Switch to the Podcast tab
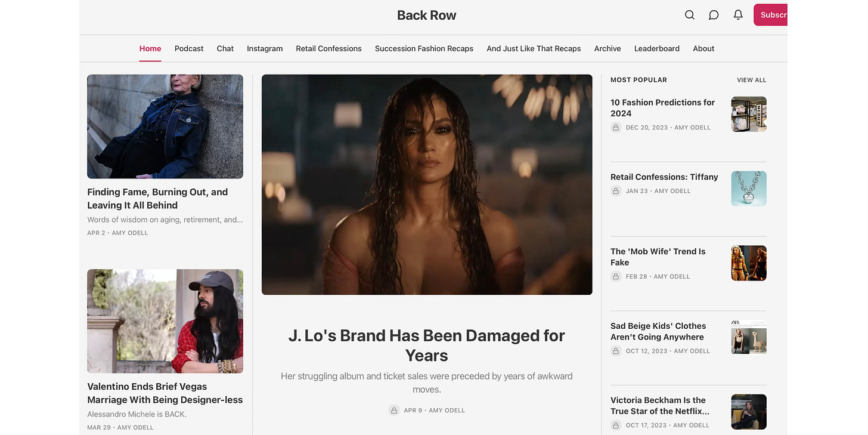Screen dimensions: 868x435 [189, 48]
